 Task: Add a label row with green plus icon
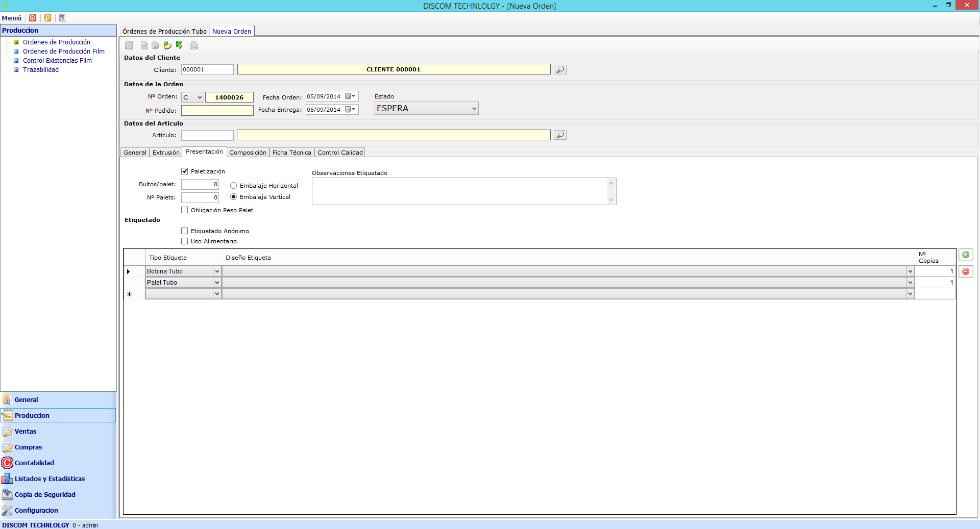(x=966, y=255)
